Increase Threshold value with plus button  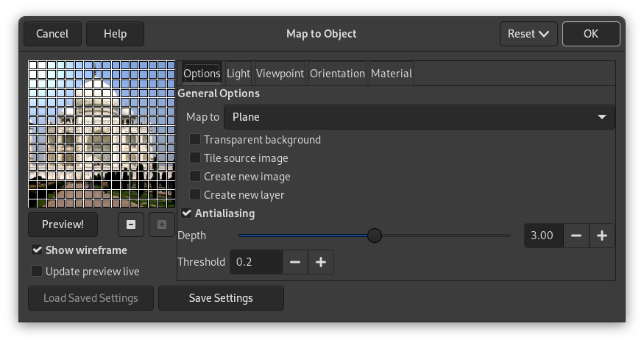(321, 262)
